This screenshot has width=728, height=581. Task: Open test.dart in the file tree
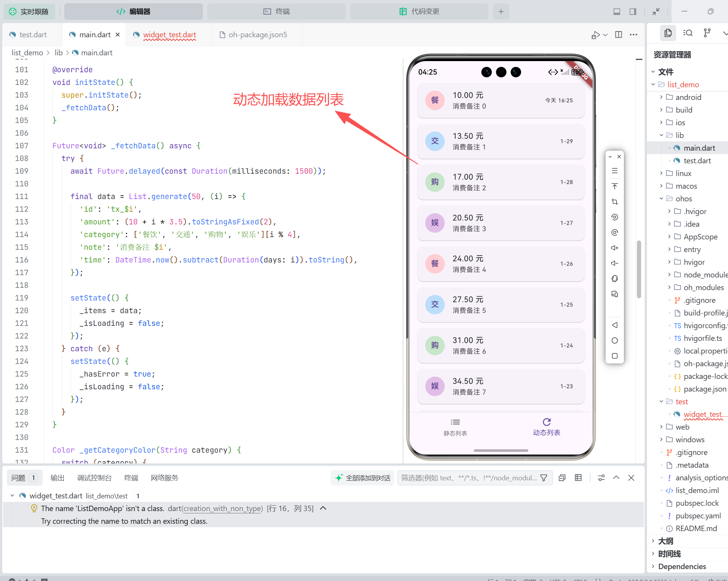tap(697, 161)
